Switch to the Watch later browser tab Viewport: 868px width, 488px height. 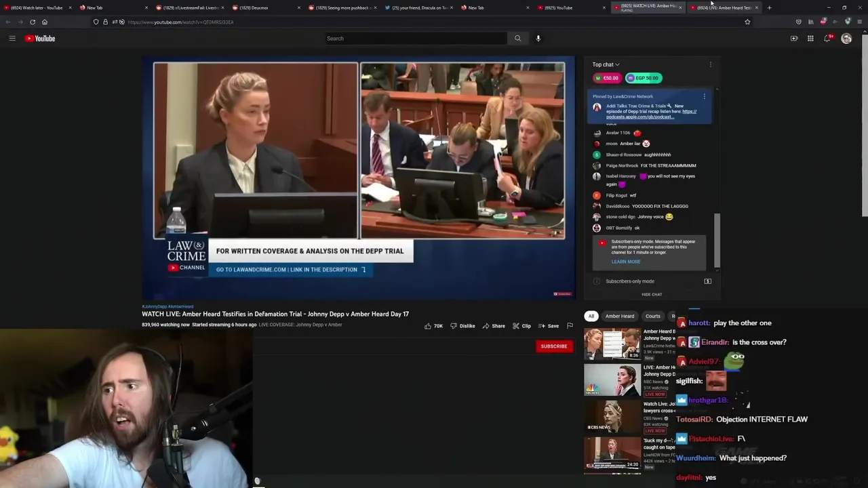[x=37, y=7]
